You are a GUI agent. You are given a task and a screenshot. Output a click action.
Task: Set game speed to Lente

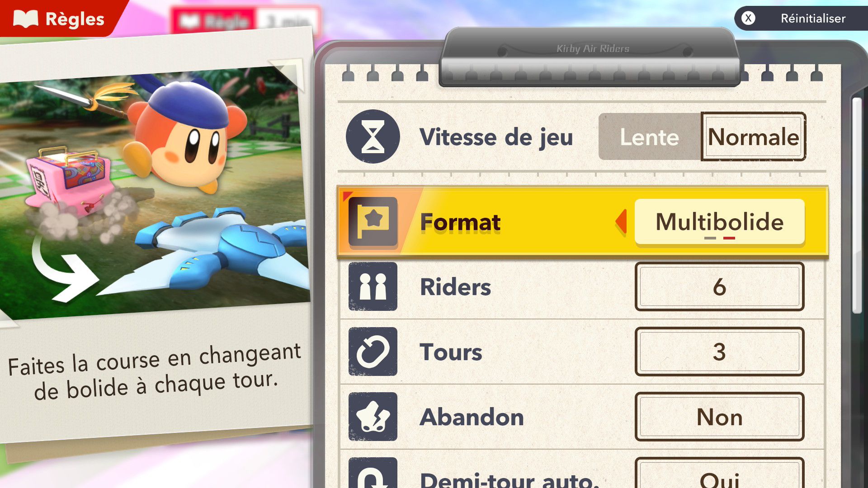[649, 136]
